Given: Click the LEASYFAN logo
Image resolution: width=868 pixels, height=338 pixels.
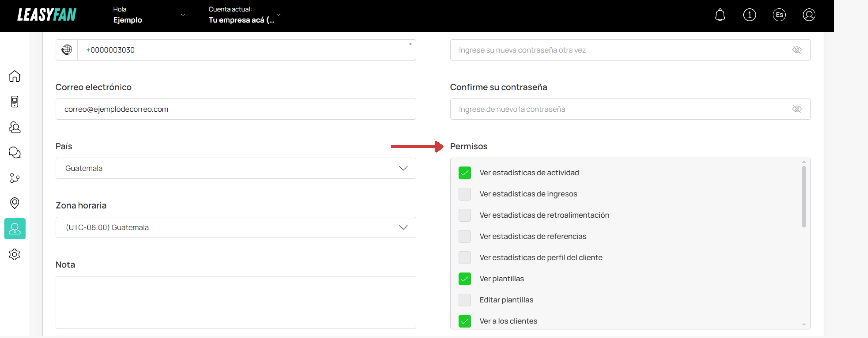Looking at the screenshot, I should click(47, 15).
